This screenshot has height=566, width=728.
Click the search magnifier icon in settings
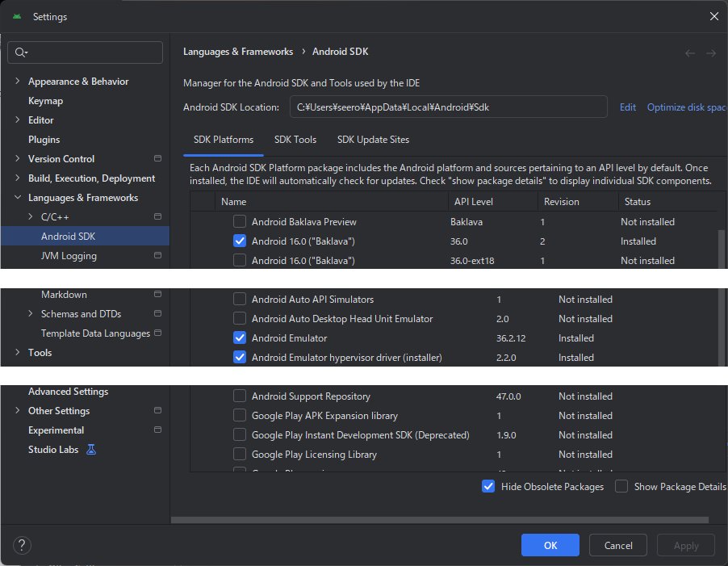(x=20, y=52)
